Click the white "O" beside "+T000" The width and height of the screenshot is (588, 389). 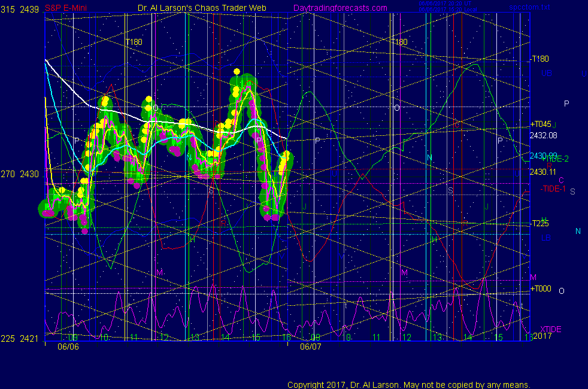[x=562, y=291]
